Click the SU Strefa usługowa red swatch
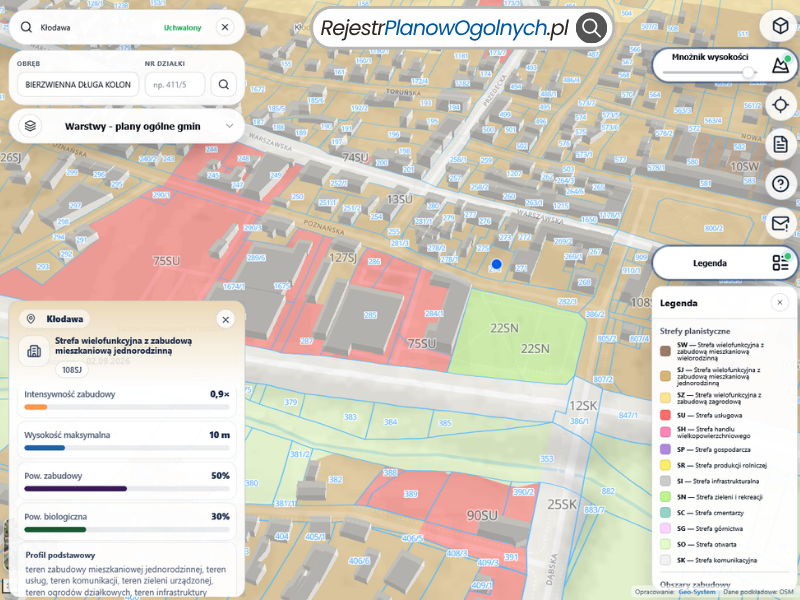This screenshot has height=600, width=800. 665,415
